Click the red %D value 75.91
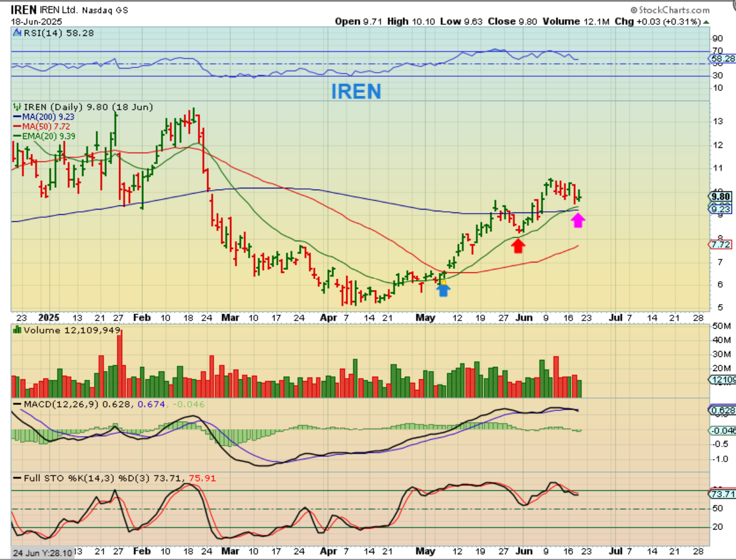Screen dimensions: 736x560 pos(202,478)
